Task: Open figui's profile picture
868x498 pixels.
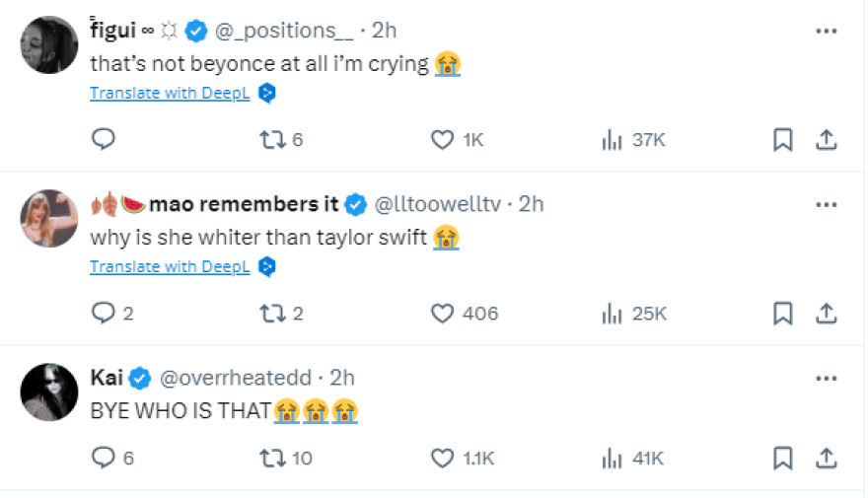Action: point(48,44)
